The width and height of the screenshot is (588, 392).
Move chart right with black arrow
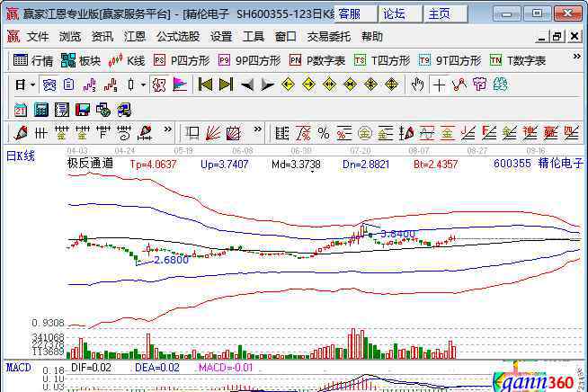[267, 85]
